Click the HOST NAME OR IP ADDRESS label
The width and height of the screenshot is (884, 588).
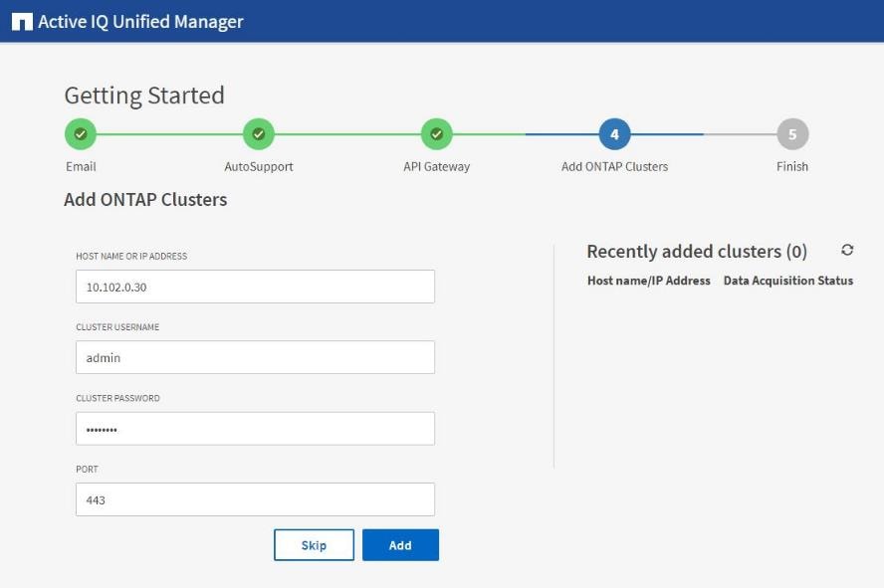pyautogui.click(x=131, y=256)
